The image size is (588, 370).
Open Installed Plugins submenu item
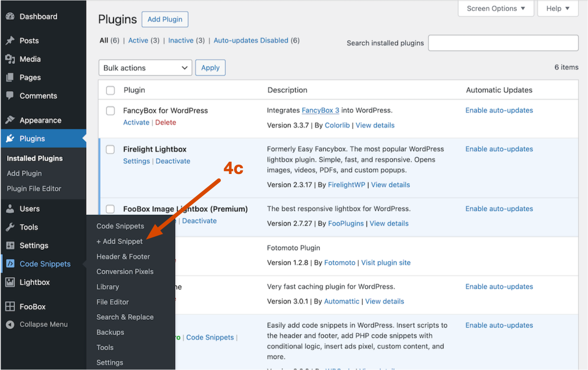coord(35,158)
